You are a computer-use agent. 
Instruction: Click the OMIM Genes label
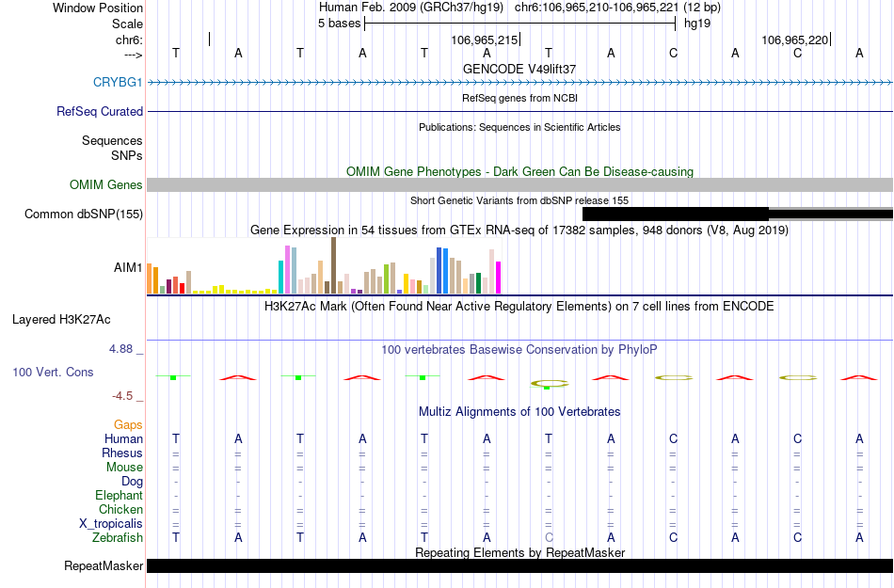pos(105,184)
